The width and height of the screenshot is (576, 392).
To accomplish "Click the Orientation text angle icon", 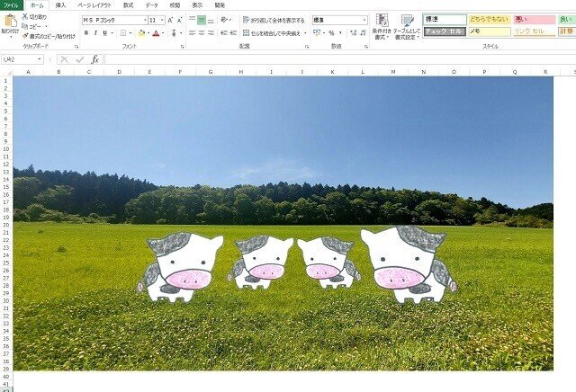I will pos(224,20).
